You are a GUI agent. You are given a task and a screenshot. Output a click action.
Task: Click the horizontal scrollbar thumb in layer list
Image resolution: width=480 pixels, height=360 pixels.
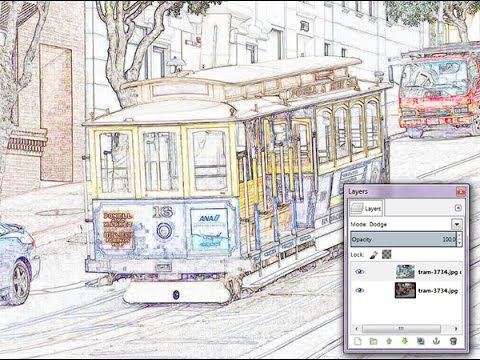pos(401,329)
